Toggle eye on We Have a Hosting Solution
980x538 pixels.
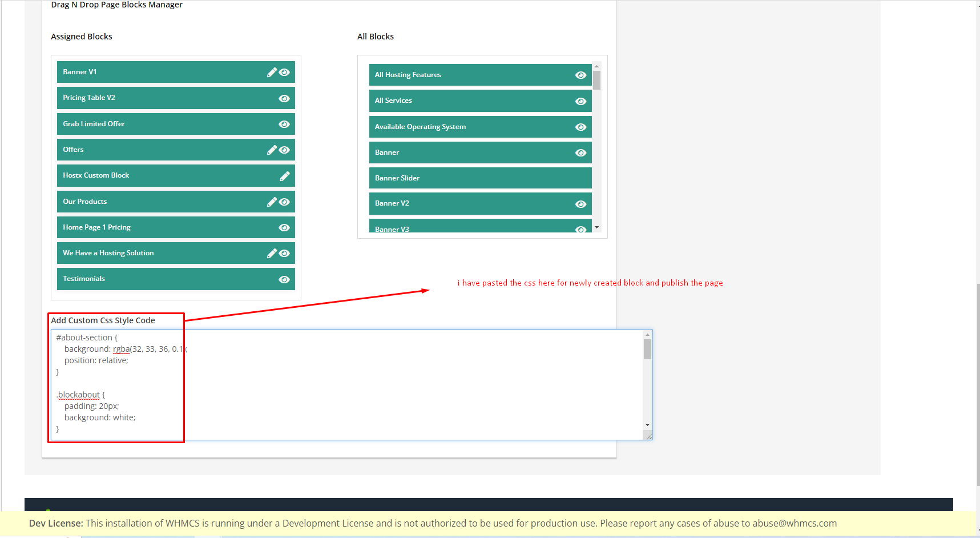click(x=284, y=254)
